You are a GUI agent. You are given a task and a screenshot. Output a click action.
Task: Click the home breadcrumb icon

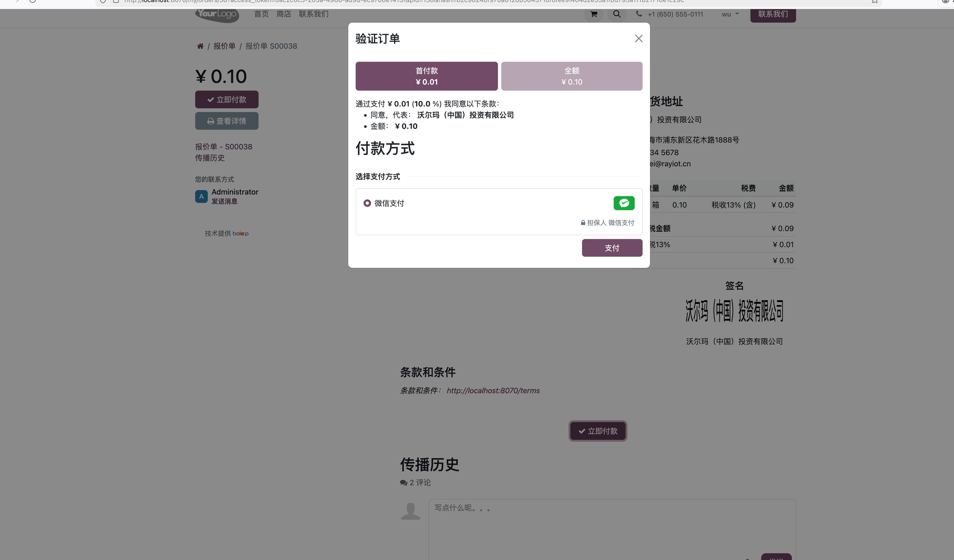[200, 46]
